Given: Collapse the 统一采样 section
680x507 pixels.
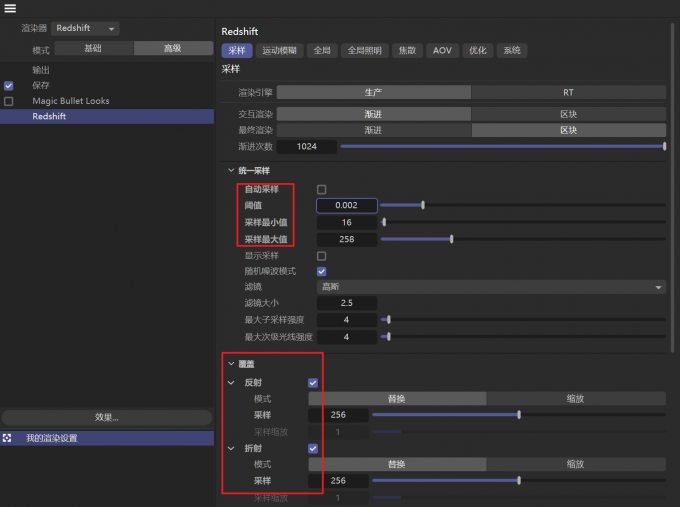Looking at the screenshot, I should 231,170.
